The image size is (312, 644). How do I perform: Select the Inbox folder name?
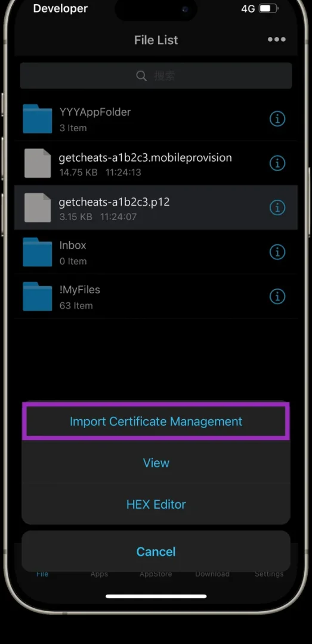coord(73,246)
